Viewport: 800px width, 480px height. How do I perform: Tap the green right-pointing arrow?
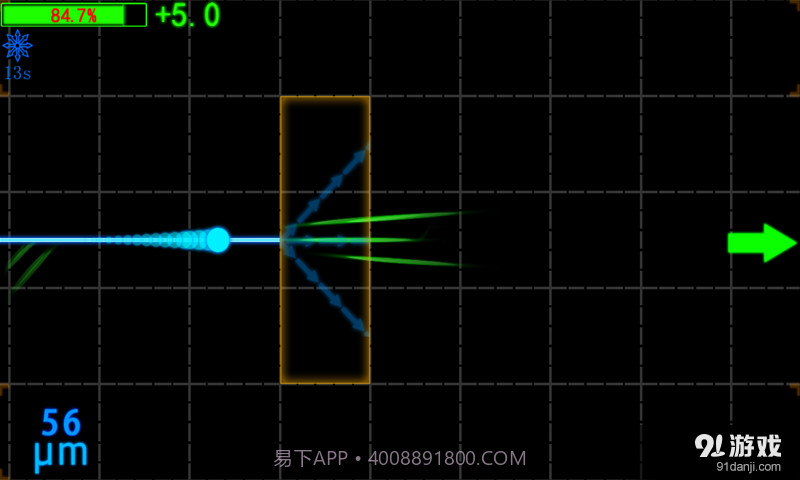coord(760,243)
